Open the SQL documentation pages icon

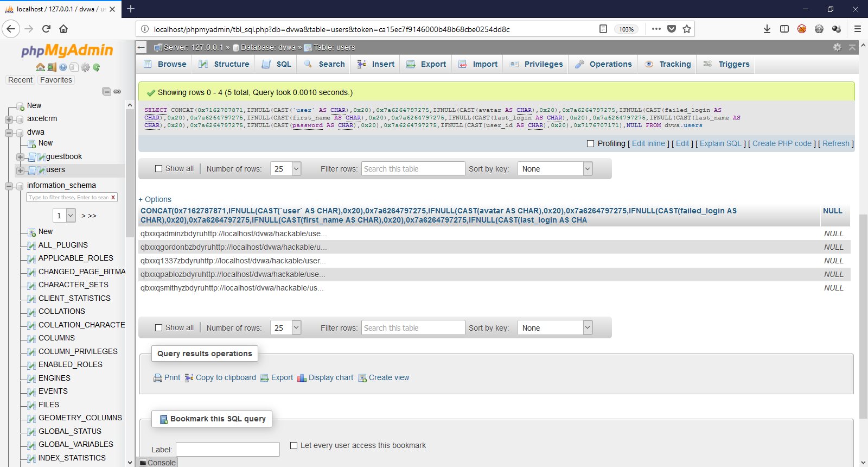pos(74,67)
